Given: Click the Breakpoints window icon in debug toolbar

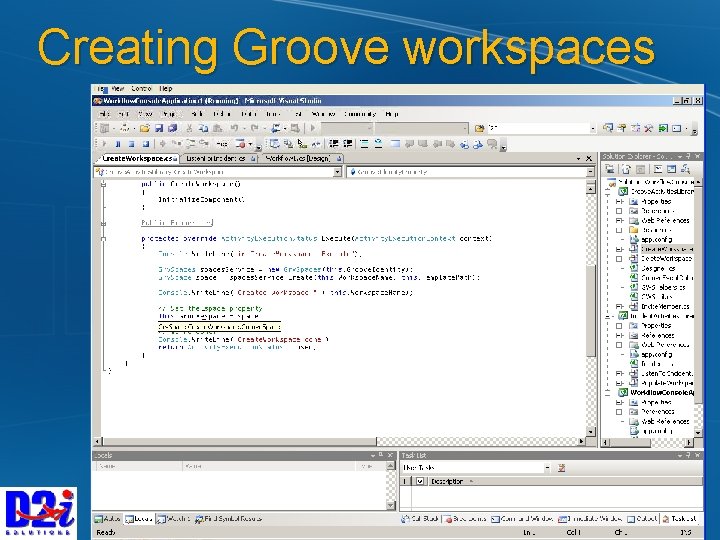Looking at the screenshot, I should coord(240,144).
